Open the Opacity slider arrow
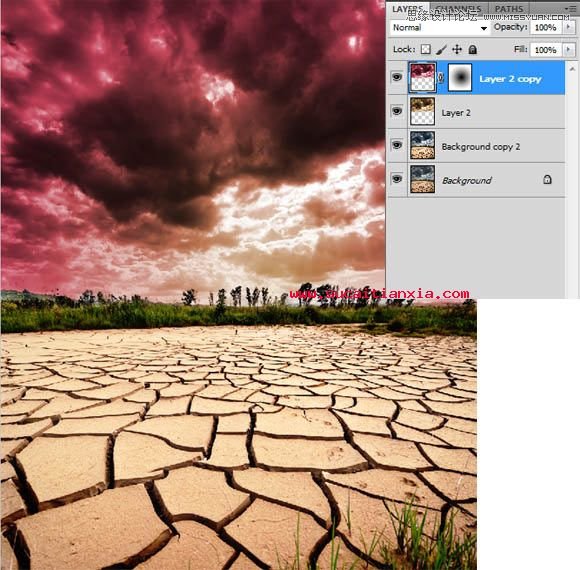The image size is (580, 570). coord(569,27)
